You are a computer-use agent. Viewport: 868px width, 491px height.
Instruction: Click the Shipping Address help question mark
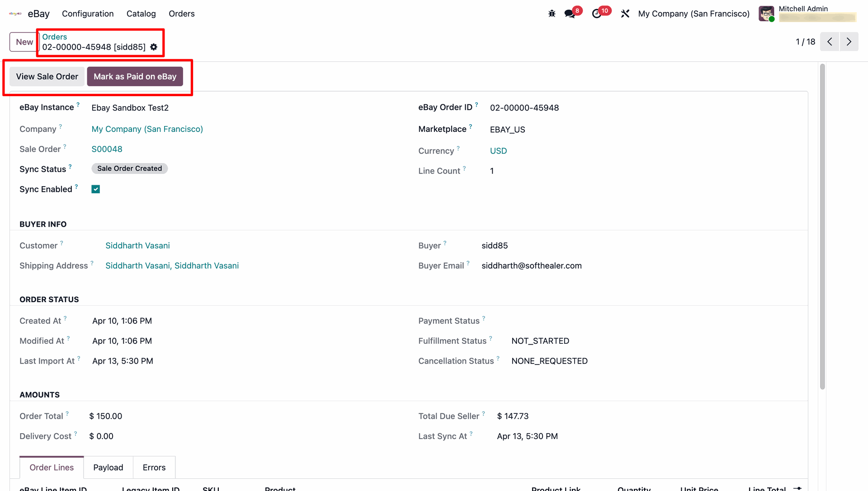92,263
